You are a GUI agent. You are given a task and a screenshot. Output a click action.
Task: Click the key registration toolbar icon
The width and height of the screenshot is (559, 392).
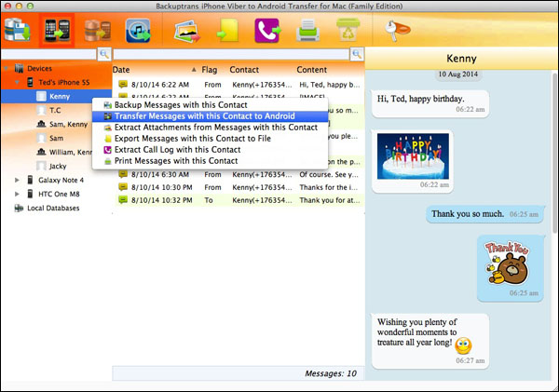click(398, 30)
